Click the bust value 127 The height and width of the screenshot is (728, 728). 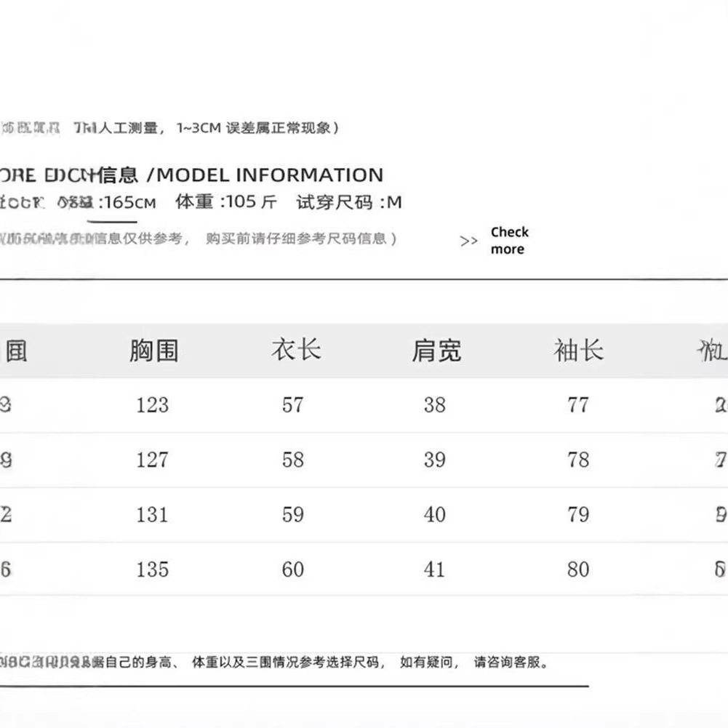tap(152, 460)
